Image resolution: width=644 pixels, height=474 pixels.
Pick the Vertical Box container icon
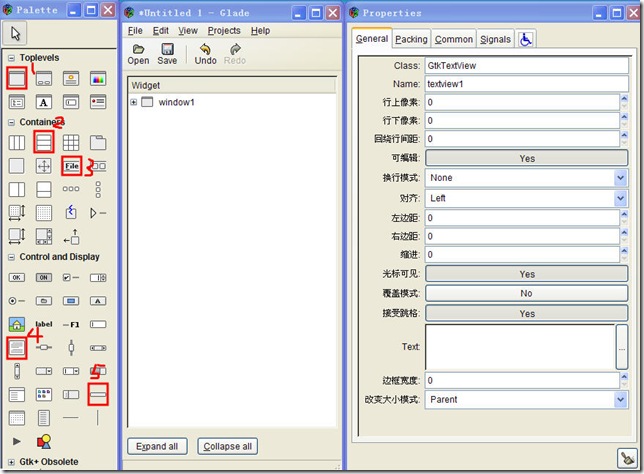point(44,141)
